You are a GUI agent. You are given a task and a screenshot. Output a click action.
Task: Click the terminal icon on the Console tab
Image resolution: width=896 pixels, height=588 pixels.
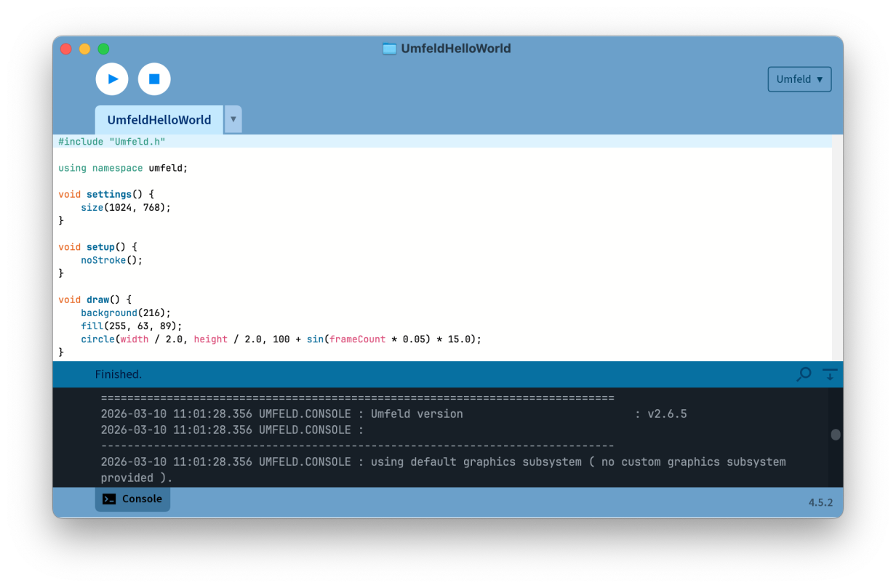(x=109, y=499)
